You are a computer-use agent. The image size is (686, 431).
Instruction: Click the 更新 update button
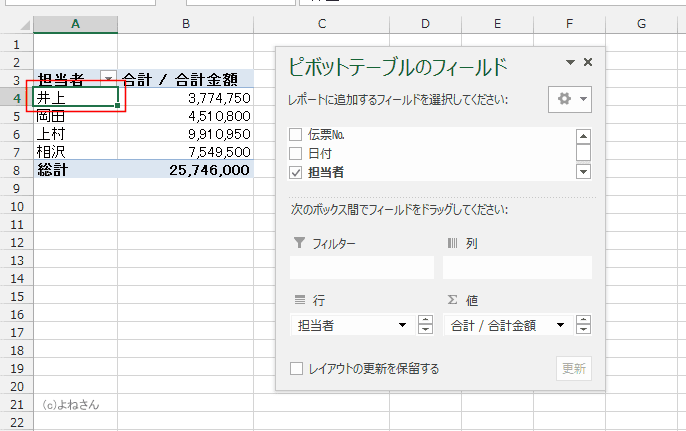[574, 368]
